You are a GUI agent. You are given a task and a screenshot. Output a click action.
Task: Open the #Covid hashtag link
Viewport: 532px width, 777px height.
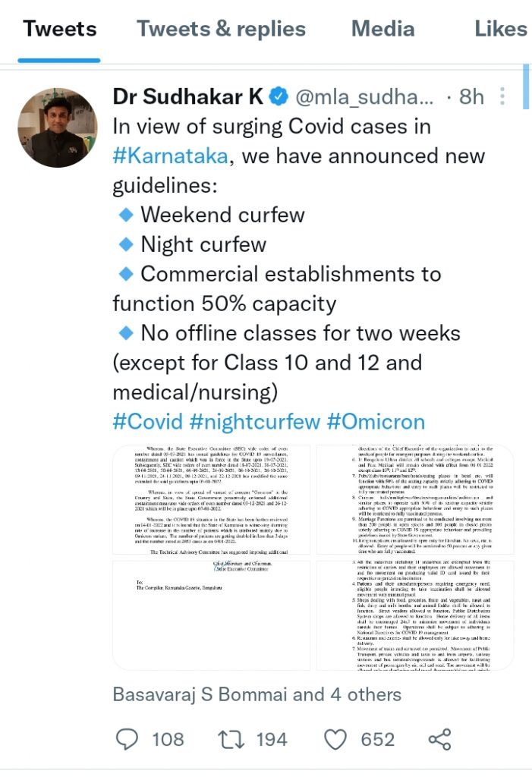(147, 422)
